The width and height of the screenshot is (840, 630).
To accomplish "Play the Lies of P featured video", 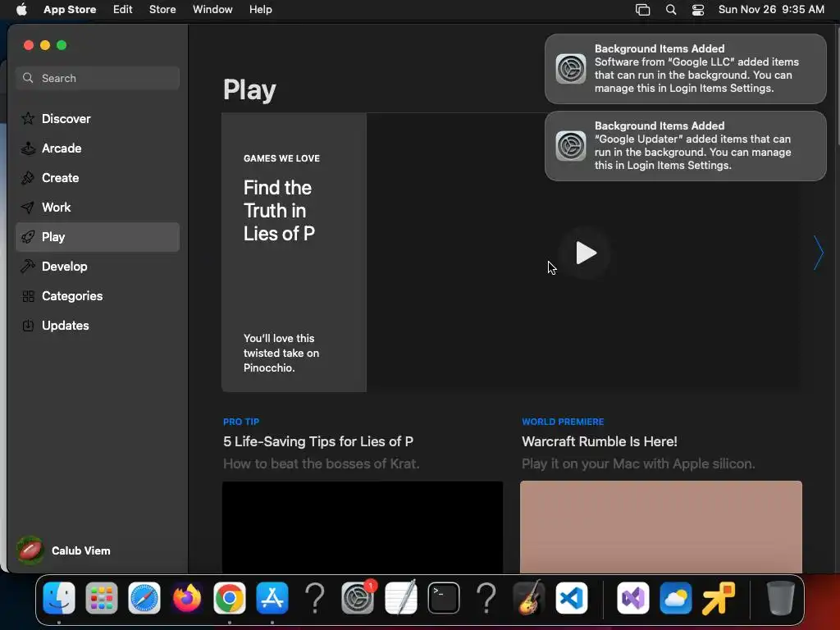I will click(x=586, y=253).
